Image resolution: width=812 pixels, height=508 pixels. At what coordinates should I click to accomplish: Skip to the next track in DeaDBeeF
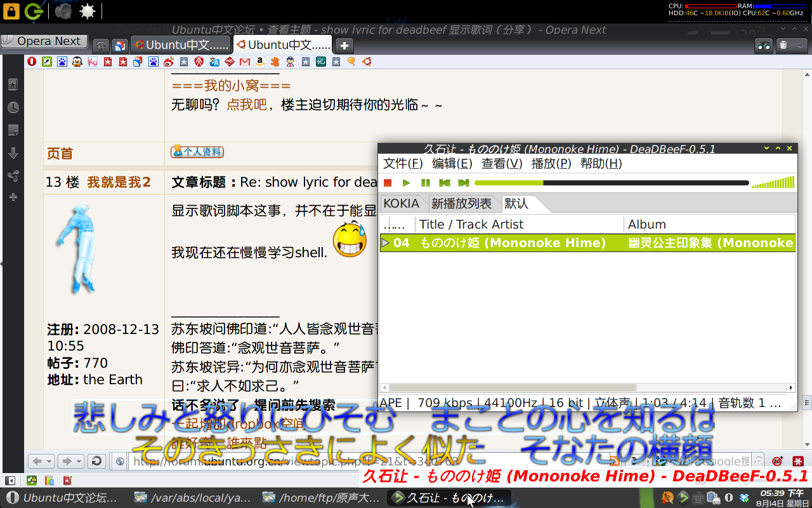click(464, 183)
